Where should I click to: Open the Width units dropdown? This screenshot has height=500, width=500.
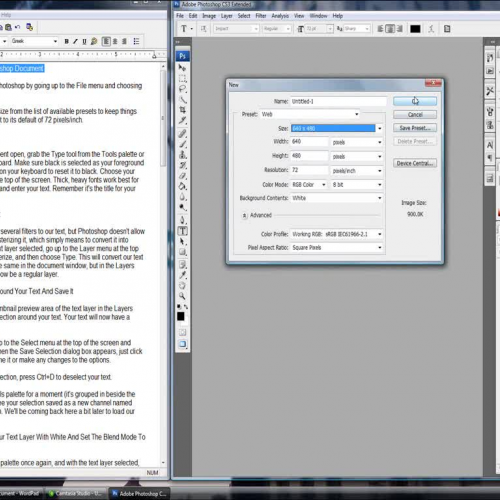[x=357, y=142]
